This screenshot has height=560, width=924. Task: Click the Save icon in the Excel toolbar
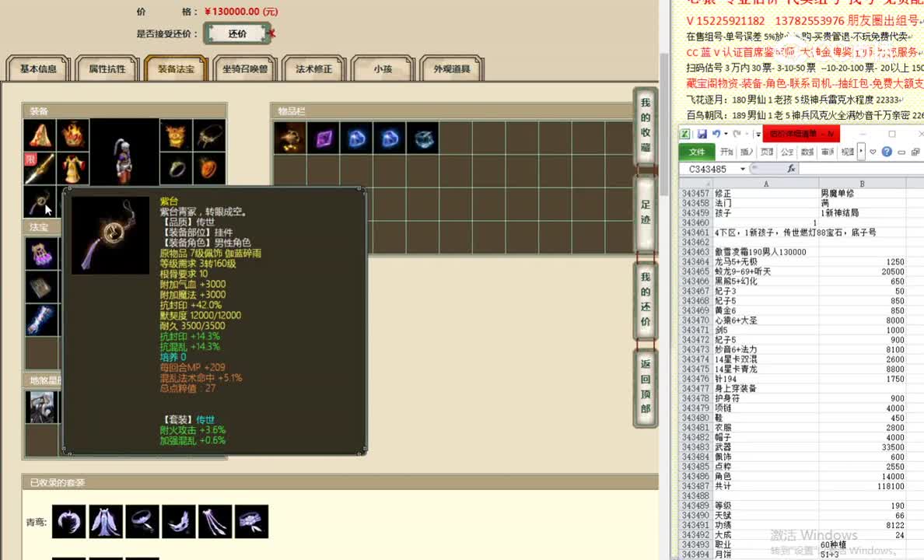pyautogui.click(x=702, y=134)
